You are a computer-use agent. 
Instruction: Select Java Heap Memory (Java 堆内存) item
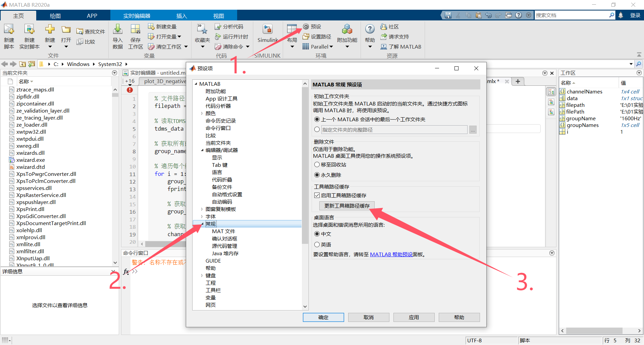(x=225, y=253)
